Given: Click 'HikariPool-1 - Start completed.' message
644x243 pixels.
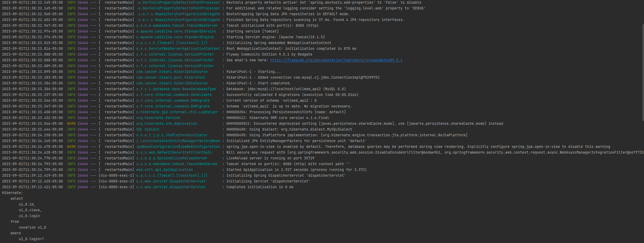Looking at the screenshot, I should [259, 83].
